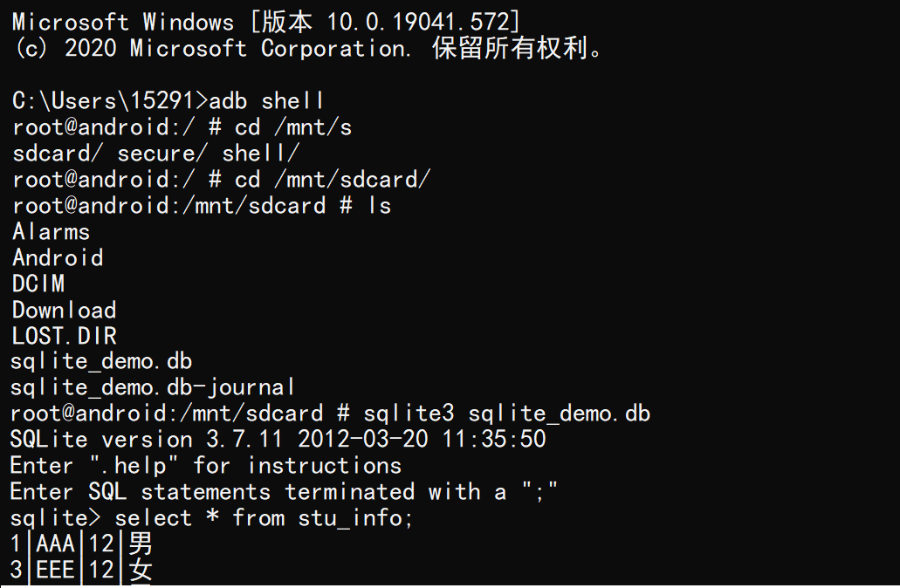The height and width of the screenshot is (588, 900).
Task: Click the "select * from stu_info;" query
Action: (264, 517)
